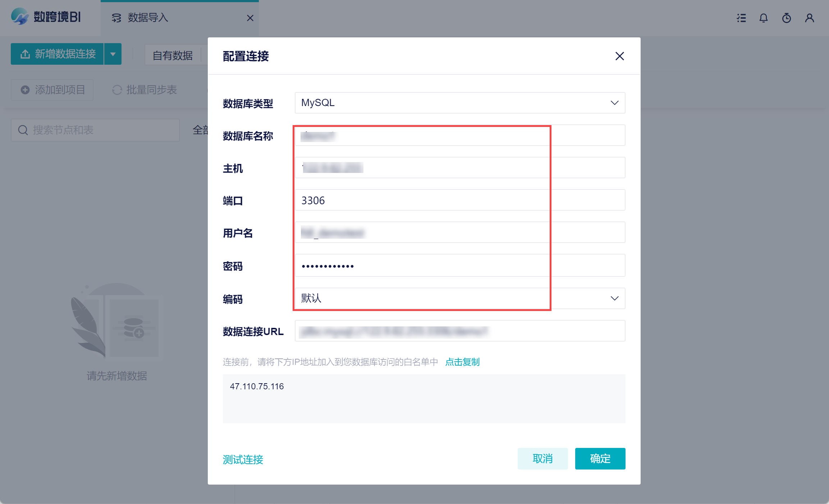Click the timer clock icon
Screen dimensions: 829x504
(x=786, y=18)
